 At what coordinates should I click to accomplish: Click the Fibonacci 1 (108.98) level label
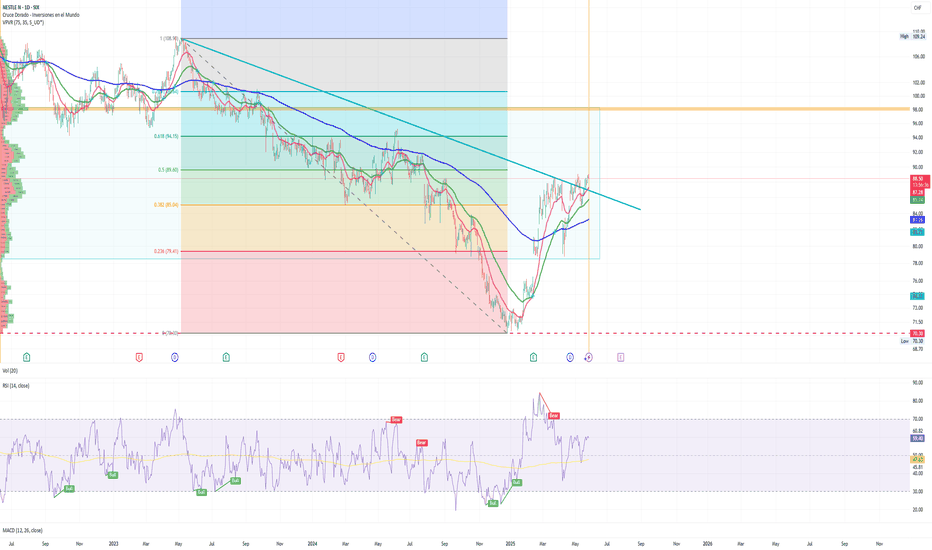pos(169,39)
